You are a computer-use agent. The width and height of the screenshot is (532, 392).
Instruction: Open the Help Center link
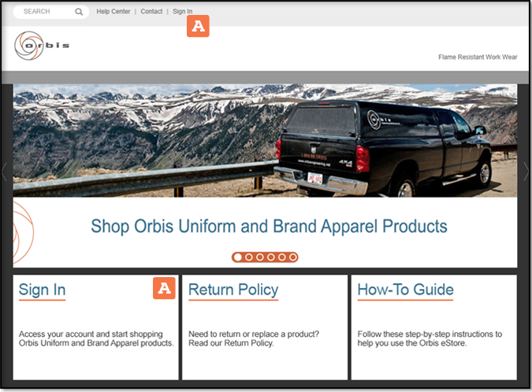coord(113,12)
